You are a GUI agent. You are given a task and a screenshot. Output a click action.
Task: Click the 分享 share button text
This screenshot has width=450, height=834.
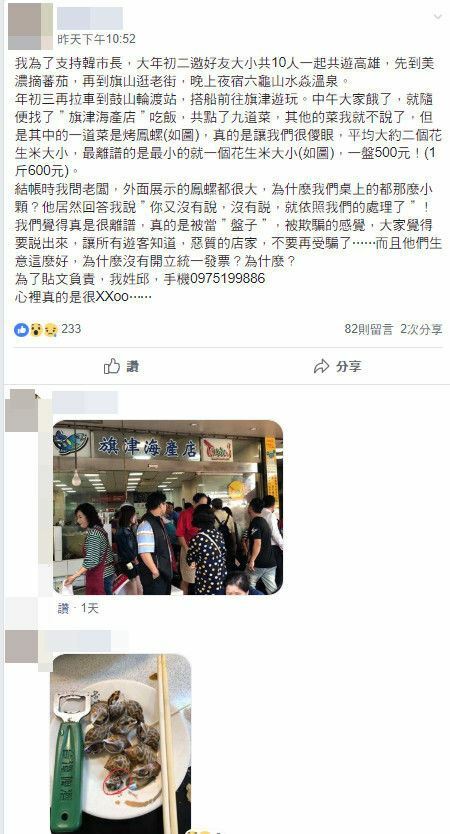[x=348, y=366]
